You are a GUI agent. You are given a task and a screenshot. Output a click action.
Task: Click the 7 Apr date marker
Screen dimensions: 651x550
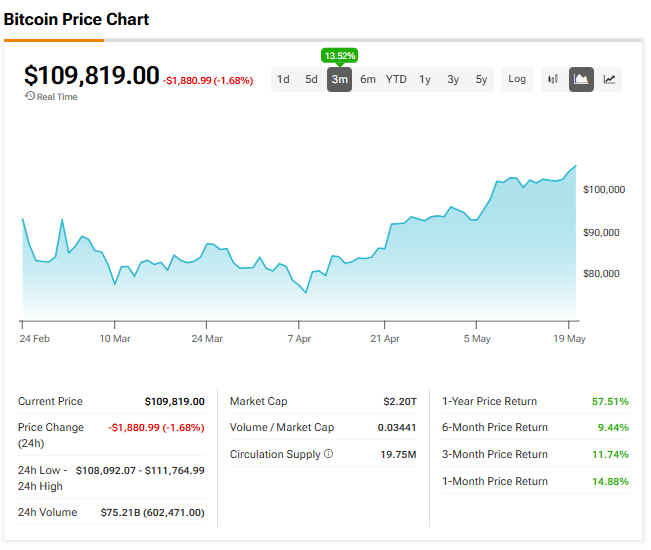tap(299, 339)
